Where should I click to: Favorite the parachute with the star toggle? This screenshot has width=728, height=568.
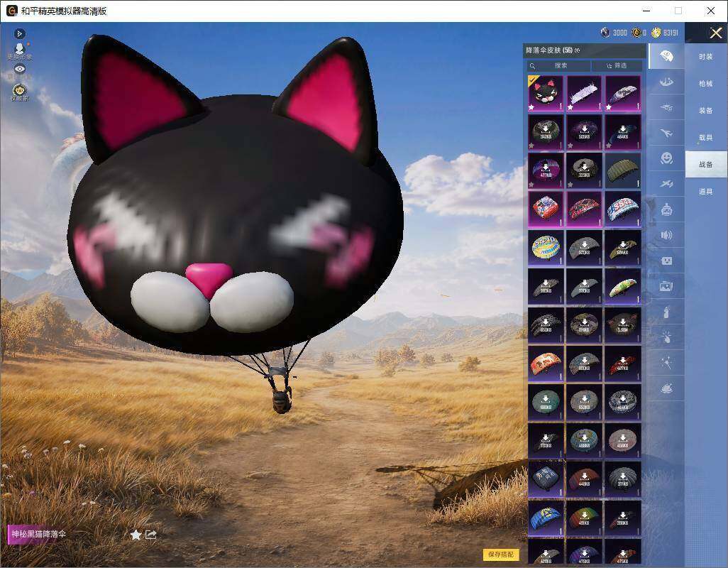136,535
